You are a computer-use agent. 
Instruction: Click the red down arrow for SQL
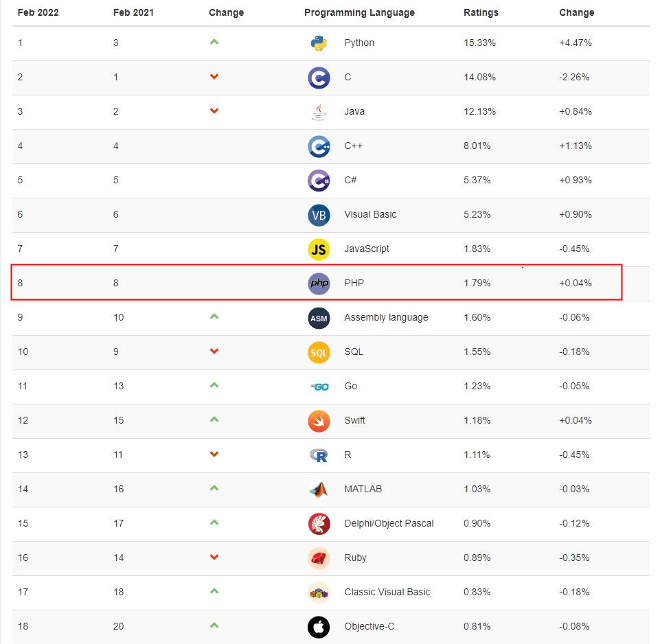[x=214, y=352]
